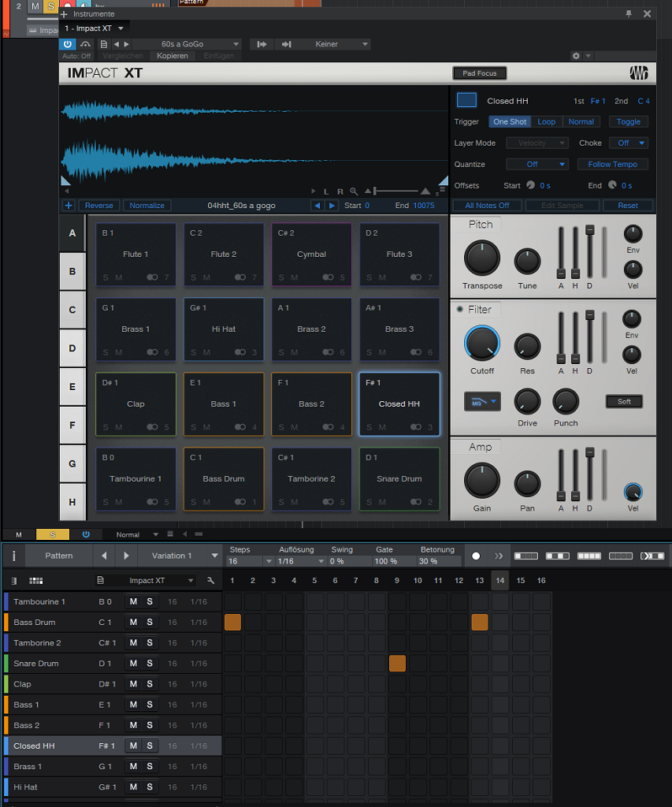
Task: Click the automation curve icon next to power
Action: 85,44
